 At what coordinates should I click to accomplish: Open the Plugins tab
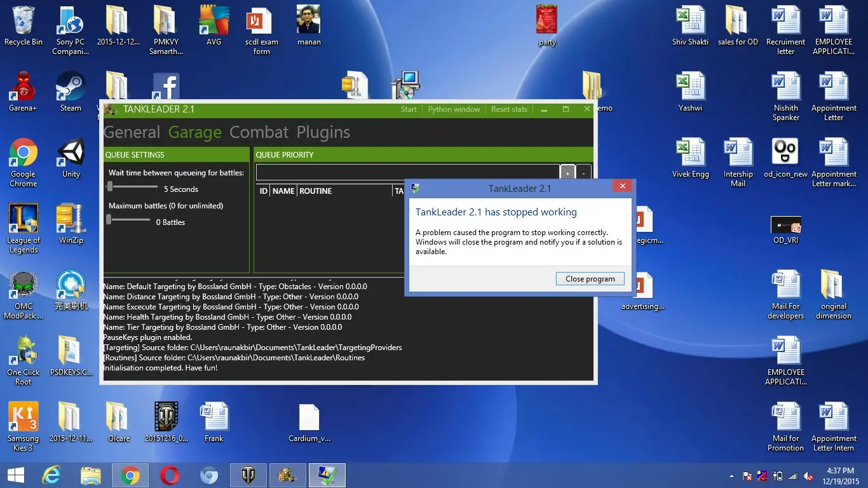pos(323,132)
